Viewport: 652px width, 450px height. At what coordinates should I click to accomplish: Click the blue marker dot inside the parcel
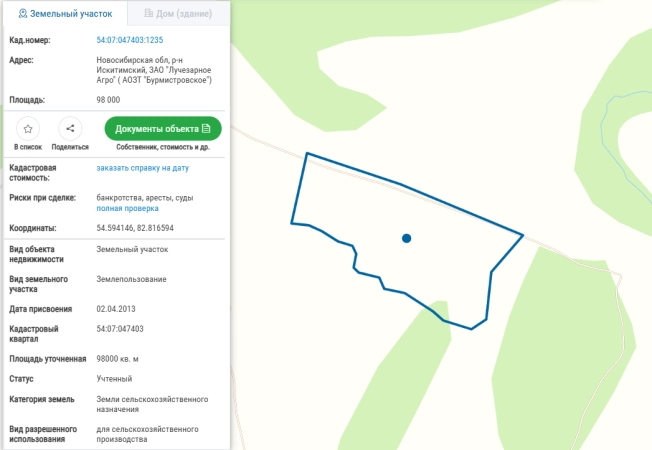pos(406,238)
